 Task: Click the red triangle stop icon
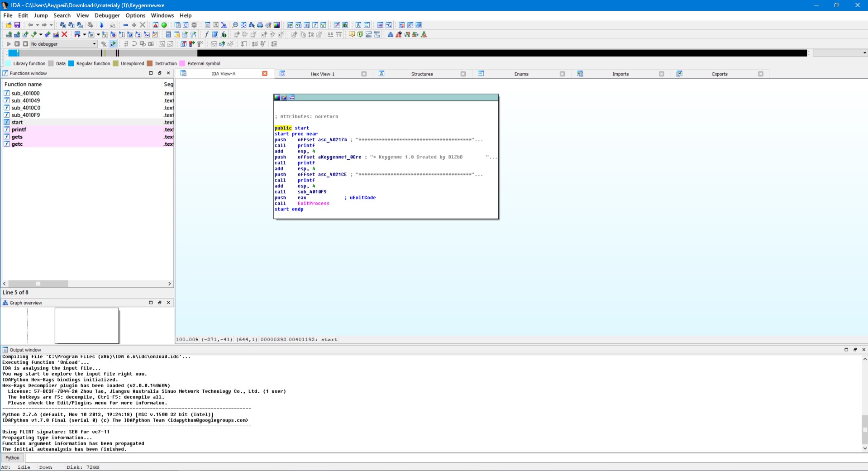[x=156, y=25]
